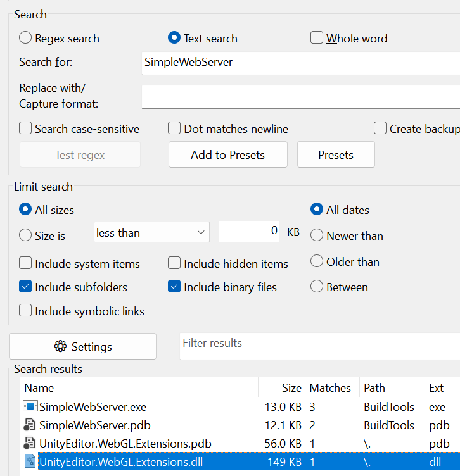Sort results by Path column header
This screenshot has height=476, width=460.
[392, 387]
